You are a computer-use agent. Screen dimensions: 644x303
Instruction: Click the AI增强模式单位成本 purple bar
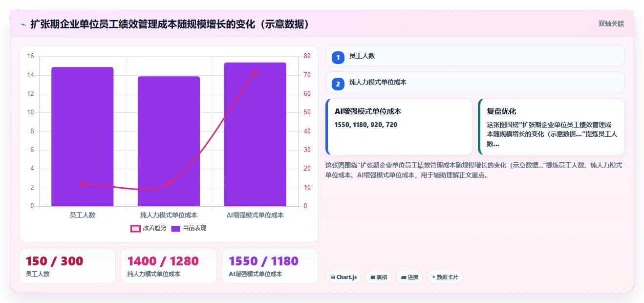[255, 134]
